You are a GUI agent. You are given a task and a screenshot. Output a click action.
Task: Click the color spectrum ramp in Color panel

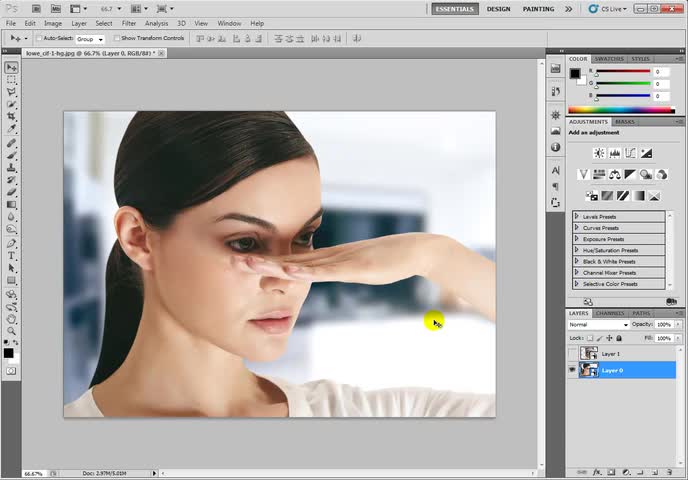621,110
